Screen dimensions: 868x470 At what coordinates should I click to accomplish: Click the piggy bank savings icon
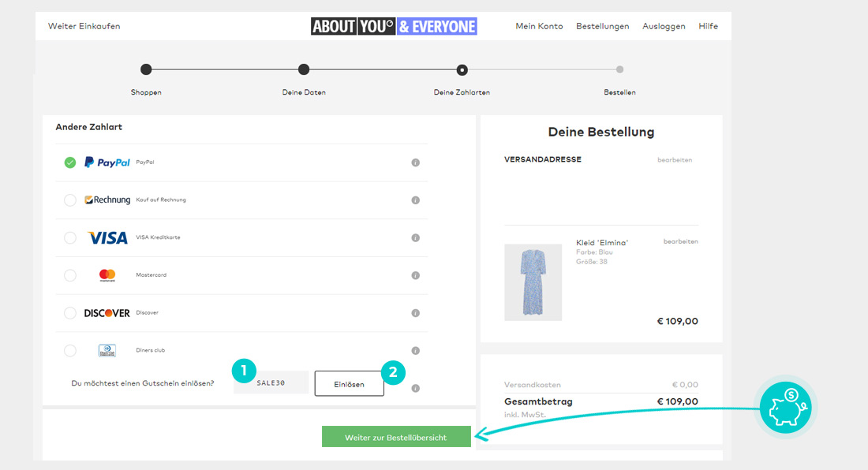point(785,408)
